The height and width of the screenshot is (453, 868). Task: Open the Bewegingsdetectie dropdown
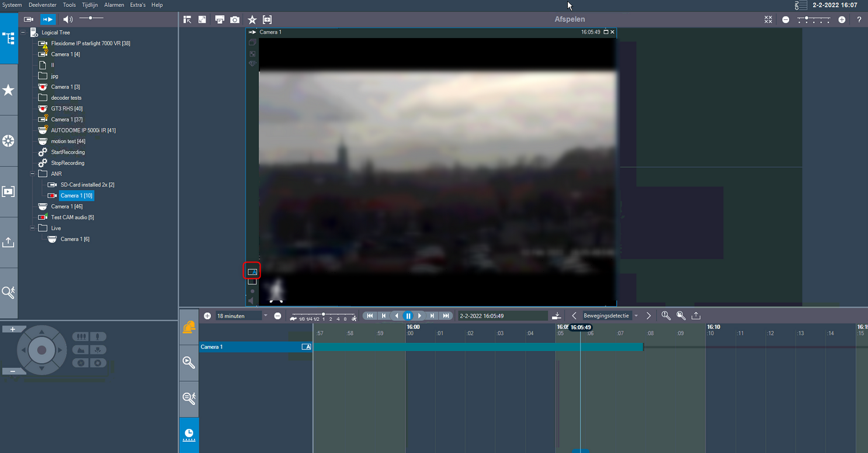coord(636,316)
